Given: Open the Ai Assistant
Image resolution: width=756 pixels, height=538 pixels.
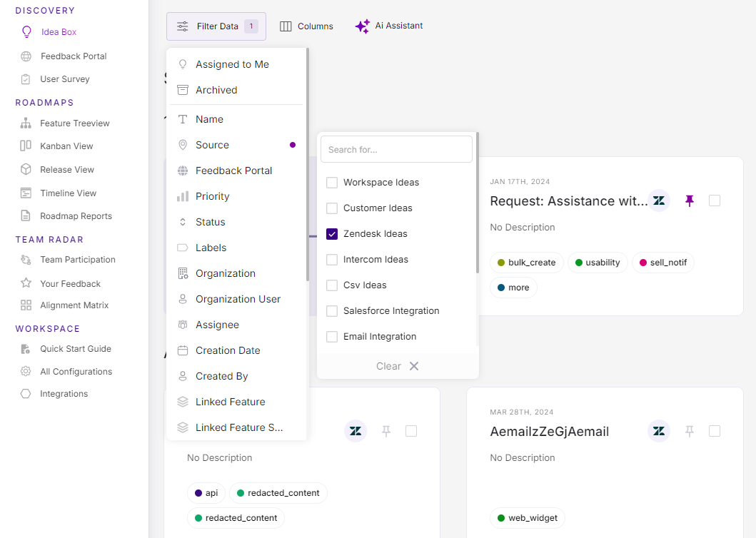Looking at the screenshot, I should 388,26.
